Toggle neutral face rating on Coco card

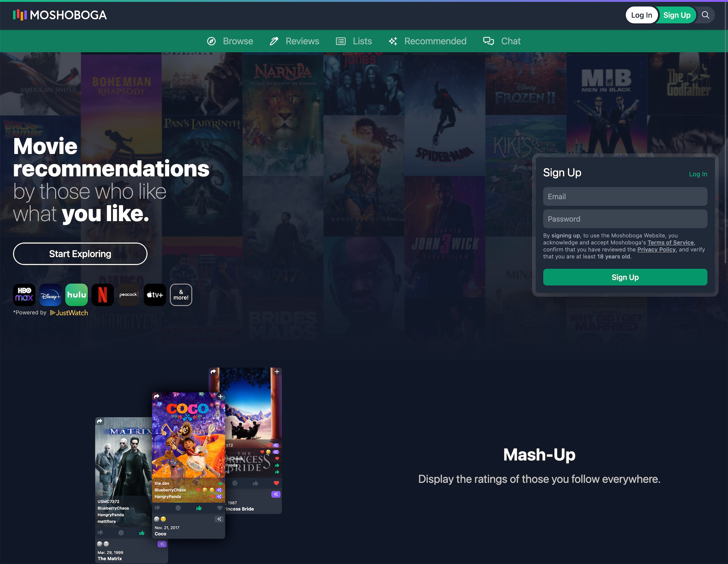178,508
